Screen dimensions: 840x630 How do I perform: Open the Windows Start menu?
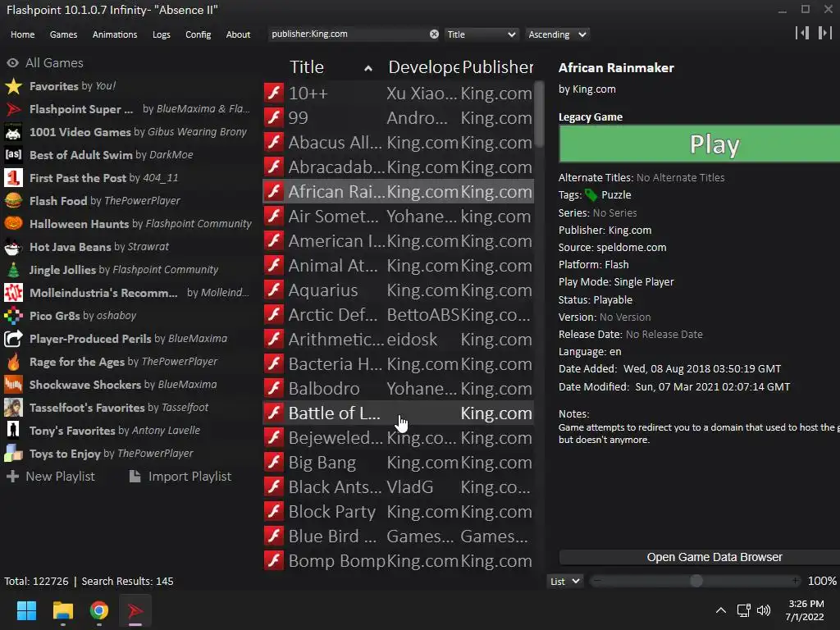tap(26, 610)
